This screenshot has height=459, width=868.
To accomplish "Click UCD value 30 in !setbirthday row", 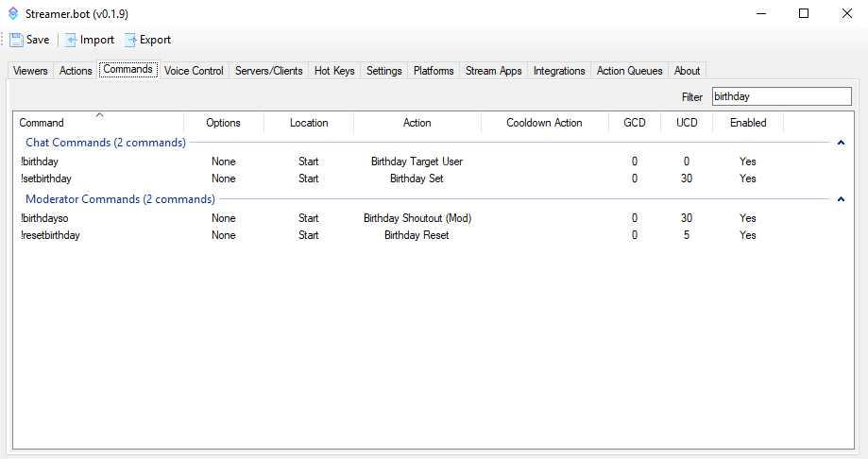I will click(x=687, y=178).
